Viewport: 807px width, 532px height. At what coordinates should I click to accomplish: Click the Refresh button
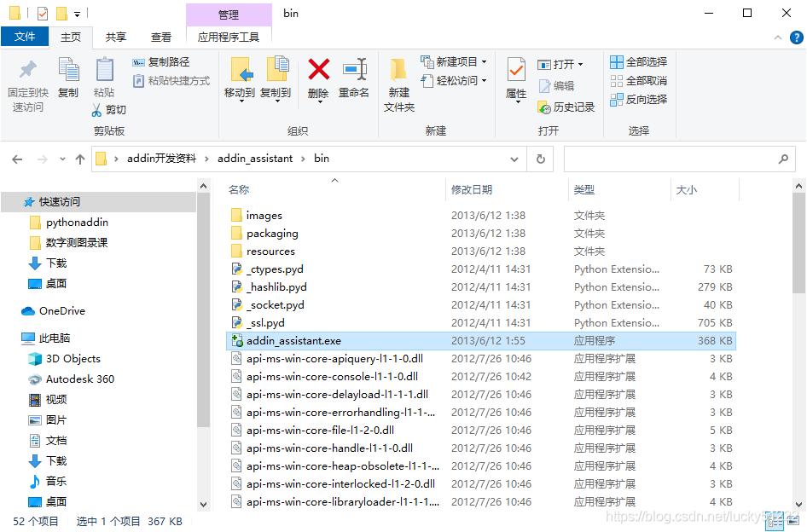[540, 159]
